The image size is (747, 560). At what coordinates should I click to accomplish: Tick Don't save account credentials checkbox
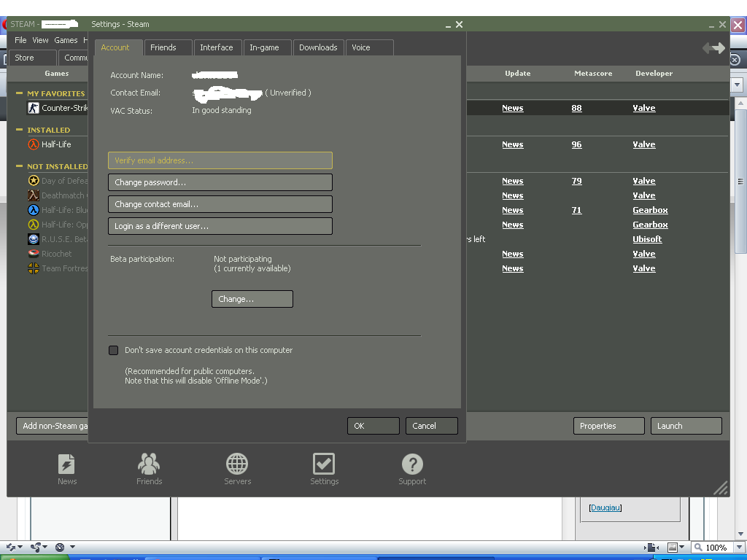(113, 351)
